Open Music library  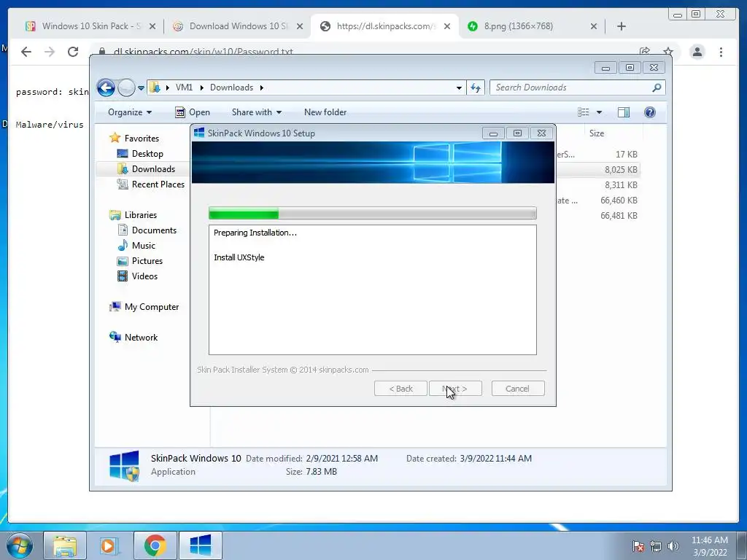tap(144, 246)
